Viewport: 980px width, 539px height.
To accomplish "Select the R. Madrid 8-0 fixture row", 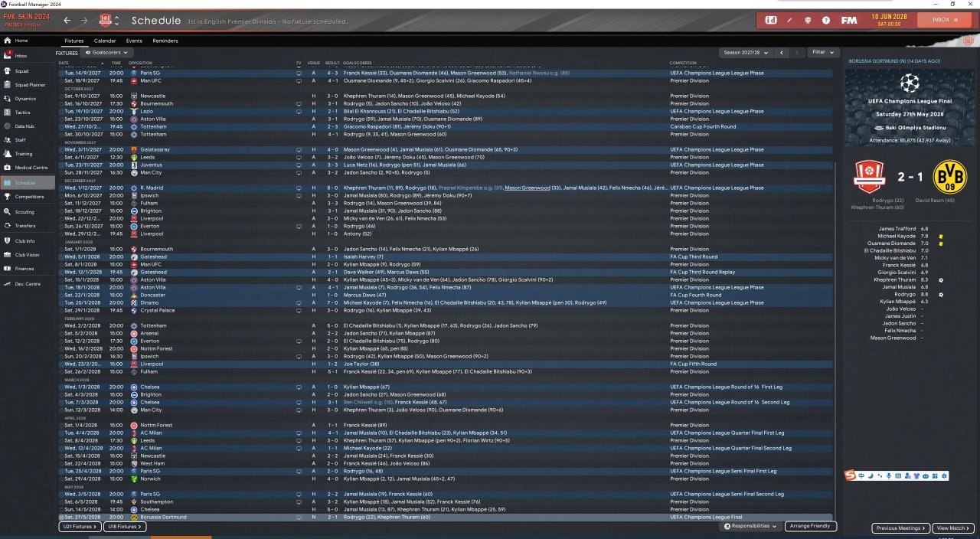I will 445,188.
